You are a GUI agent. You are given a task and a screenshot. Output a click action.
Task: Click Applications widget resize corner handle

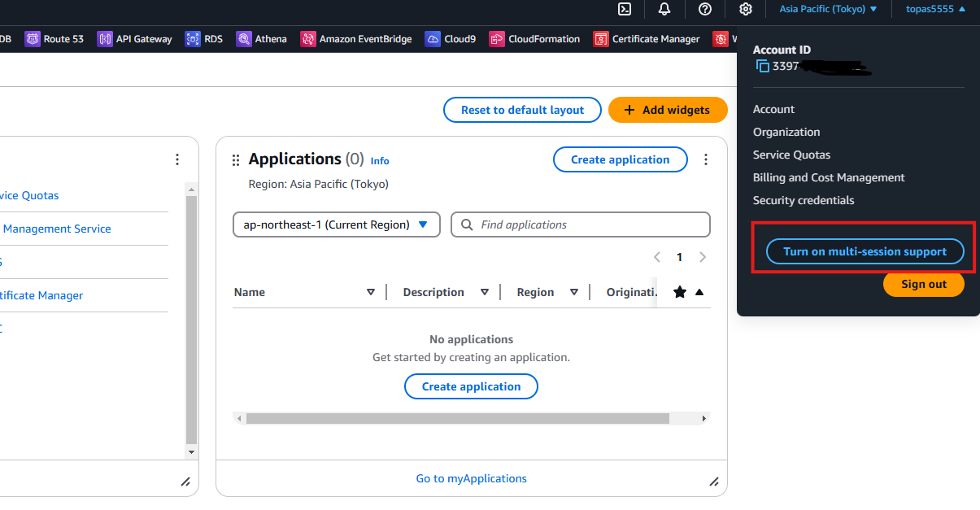(x=714, y=482)
